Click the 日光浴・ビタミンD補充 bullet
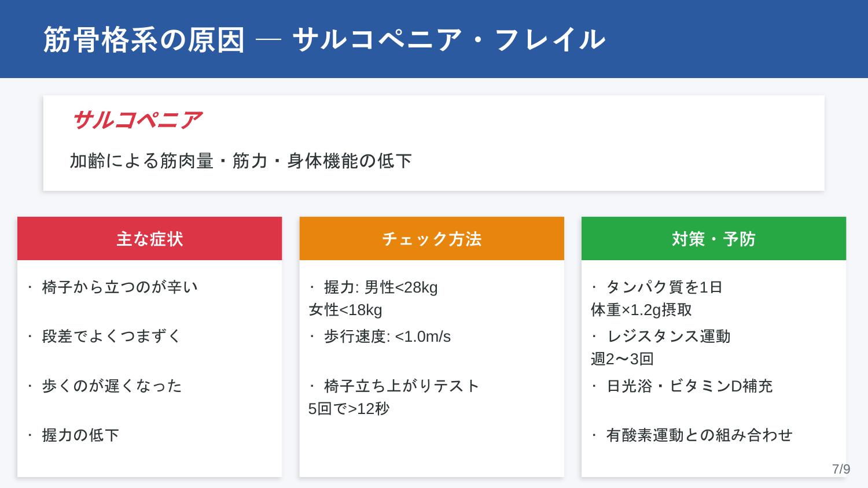 [x=689, y=386]
